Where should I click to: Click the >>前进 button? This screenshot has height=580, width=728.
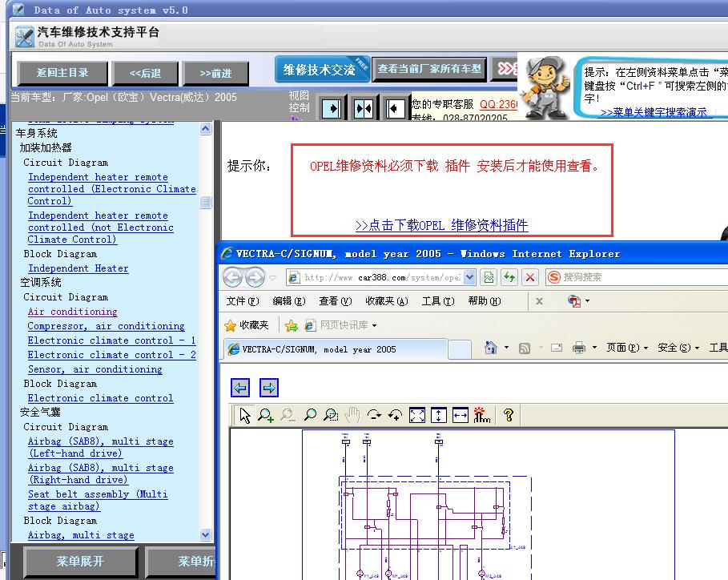[216, 73]
